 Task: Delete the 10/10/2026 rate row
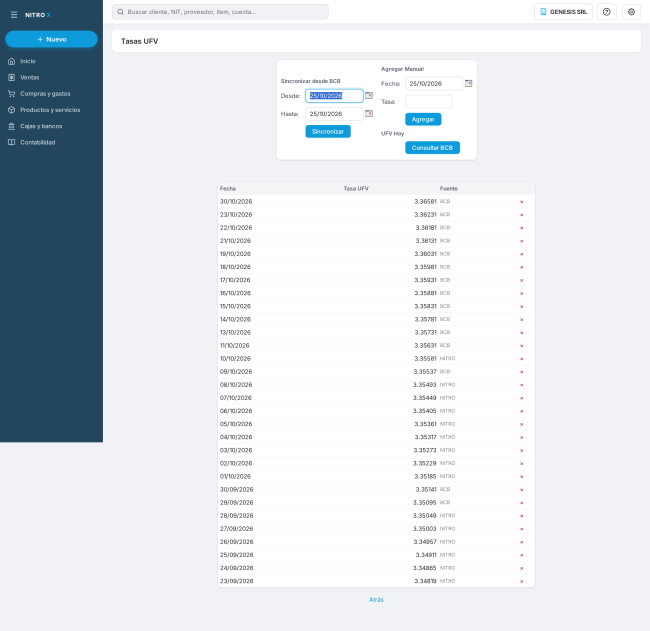521,359
